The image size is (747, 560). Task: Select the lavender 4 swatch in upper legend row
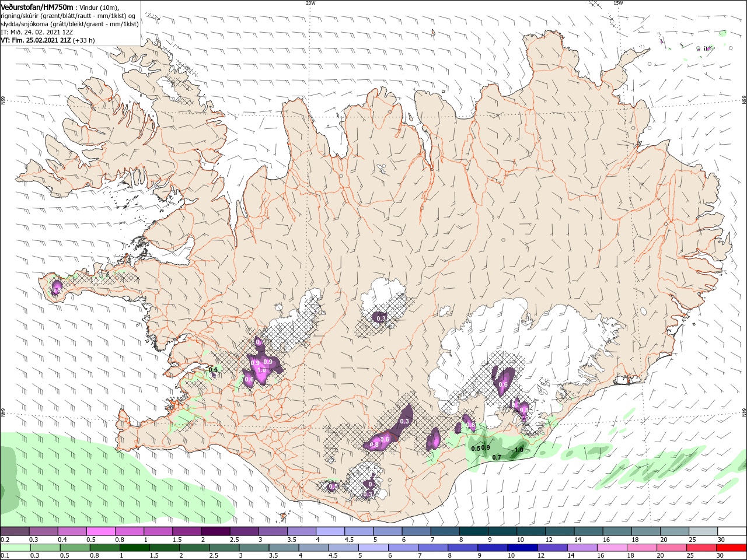coord(330,531)
